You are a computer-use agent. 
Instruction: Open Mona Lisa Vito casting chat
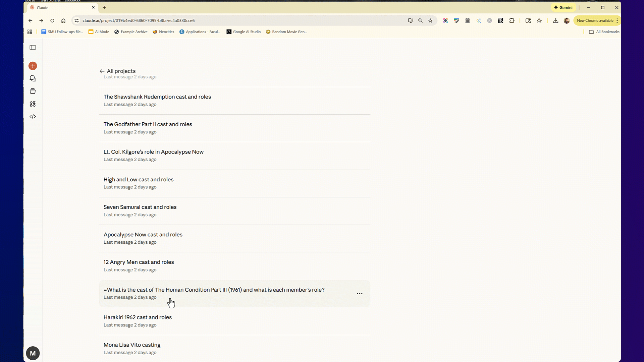tap(132, 345)
